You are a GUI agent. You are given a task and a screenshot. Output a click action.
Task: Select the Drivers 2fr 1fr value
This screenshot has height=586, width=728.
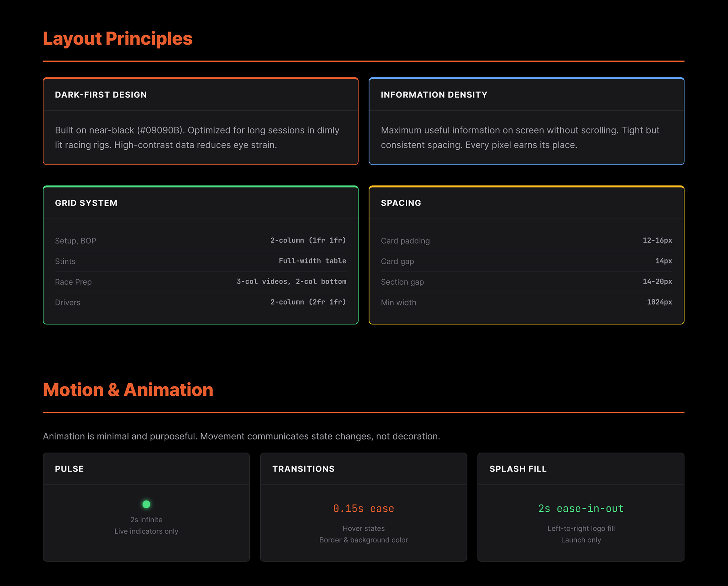pos(308,302)
